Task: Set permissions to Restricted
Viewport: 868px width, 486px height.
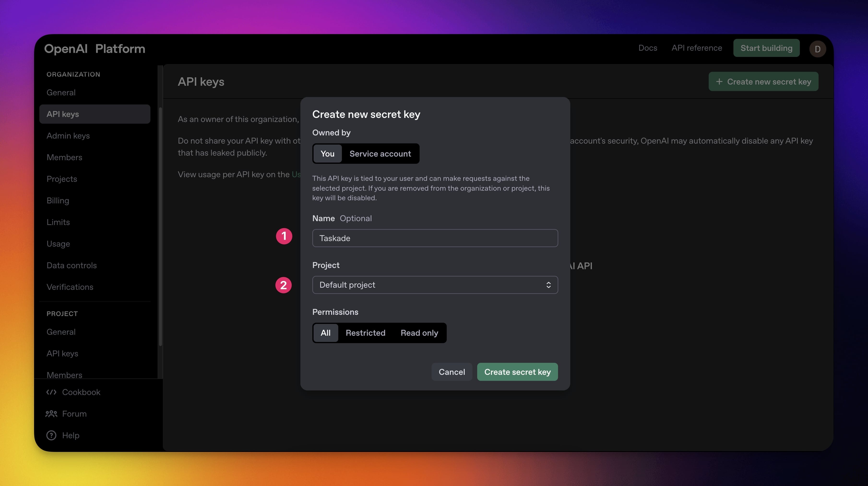Action: click(x=365, y=333)
